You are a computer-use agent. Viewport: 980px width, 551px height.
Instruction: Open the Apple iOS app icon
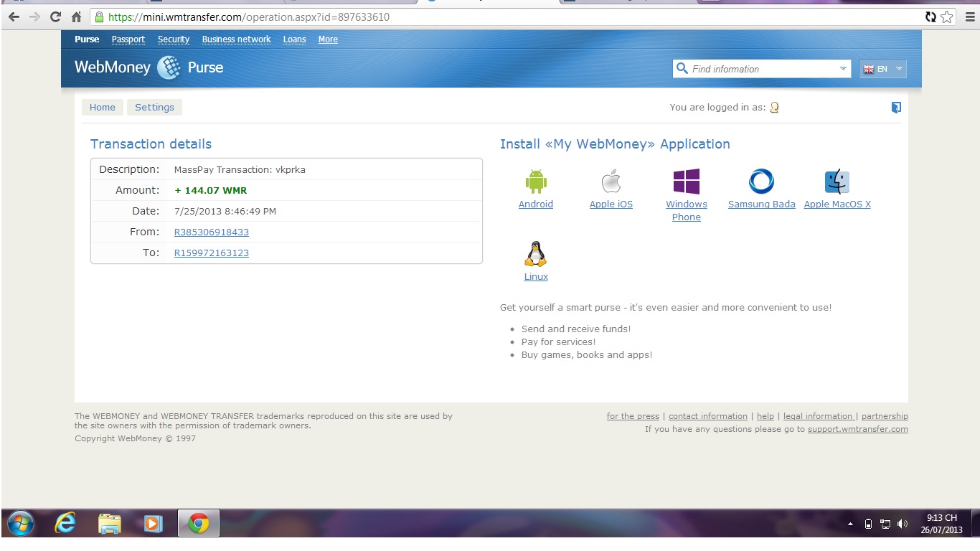611,182
